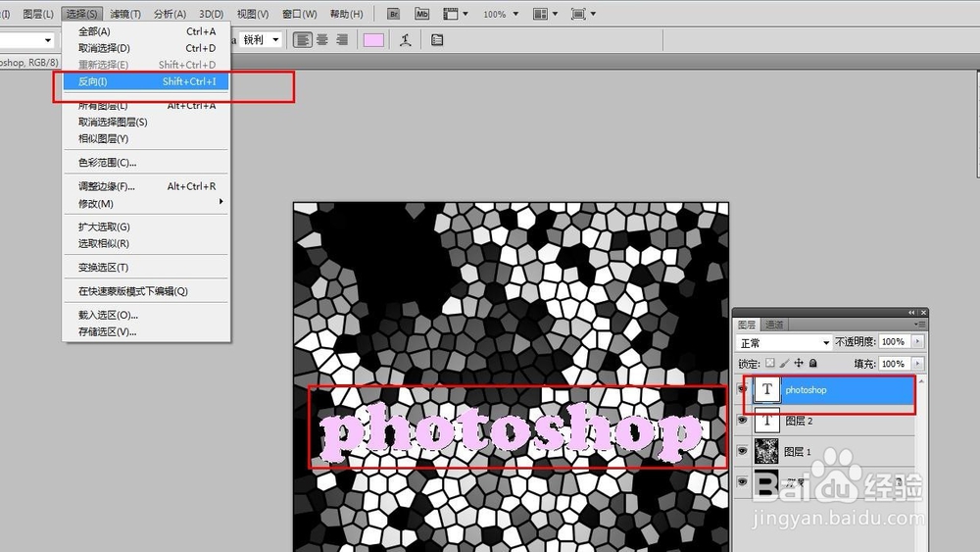Viewport: 980px width, 552px height.
Task: Lock image pixels with brush icon
Action: (784, 363)
